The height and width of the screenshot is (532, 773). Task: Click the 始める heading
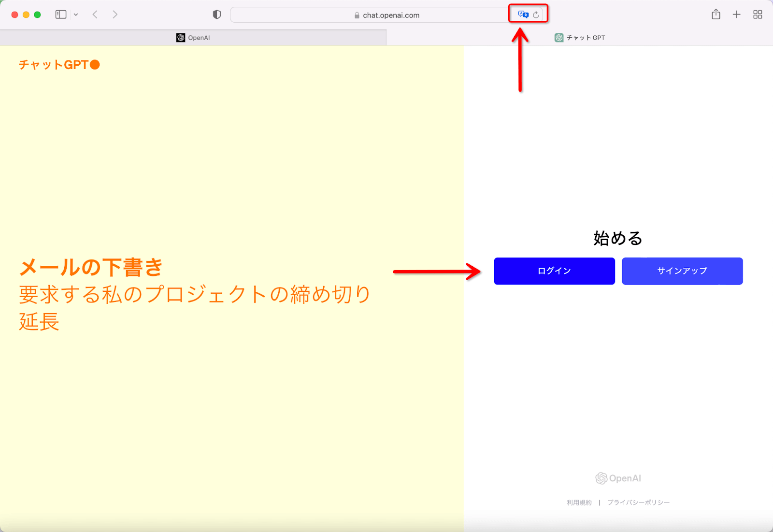coord(618,238)
